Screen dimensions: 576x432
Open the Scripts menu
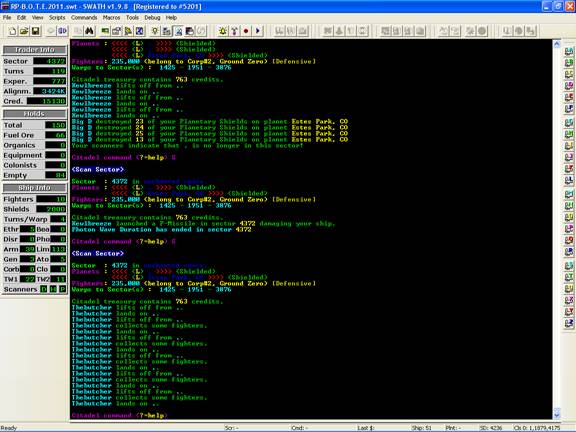point(57,17)
